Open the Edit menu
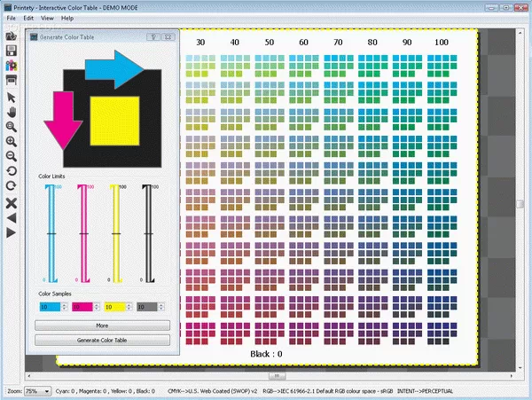The height and width of the screenshot is (400, 532). tap(28, 19)
